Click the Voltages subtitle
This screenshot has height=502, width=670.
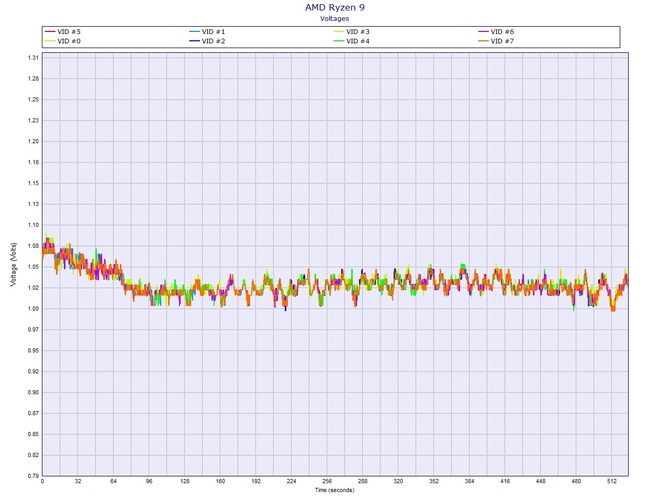coord(335,18)
